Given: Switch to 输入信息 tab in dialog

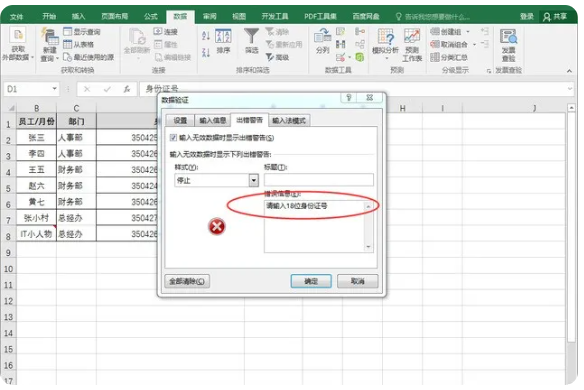Looking at the screenshot, I should point(213,120).
